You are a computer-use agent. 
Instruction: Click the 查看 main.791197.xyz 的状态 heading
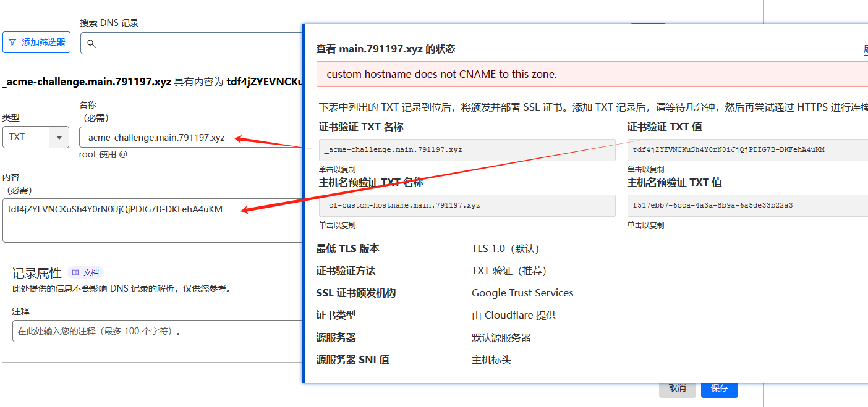[386, 49]
